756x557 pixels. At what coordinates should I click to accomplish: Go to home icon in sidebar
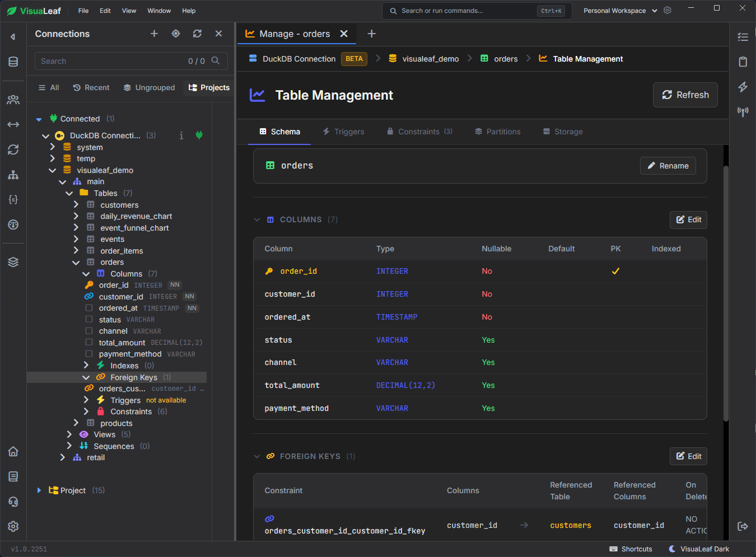pyautogui.click(x=13, y=451)
